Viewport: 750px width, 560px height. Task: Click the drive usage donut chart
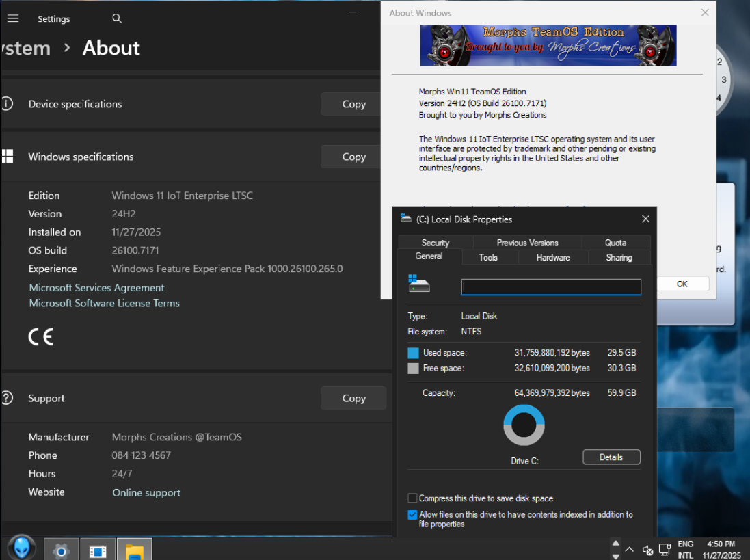click(x=524, y=425)
